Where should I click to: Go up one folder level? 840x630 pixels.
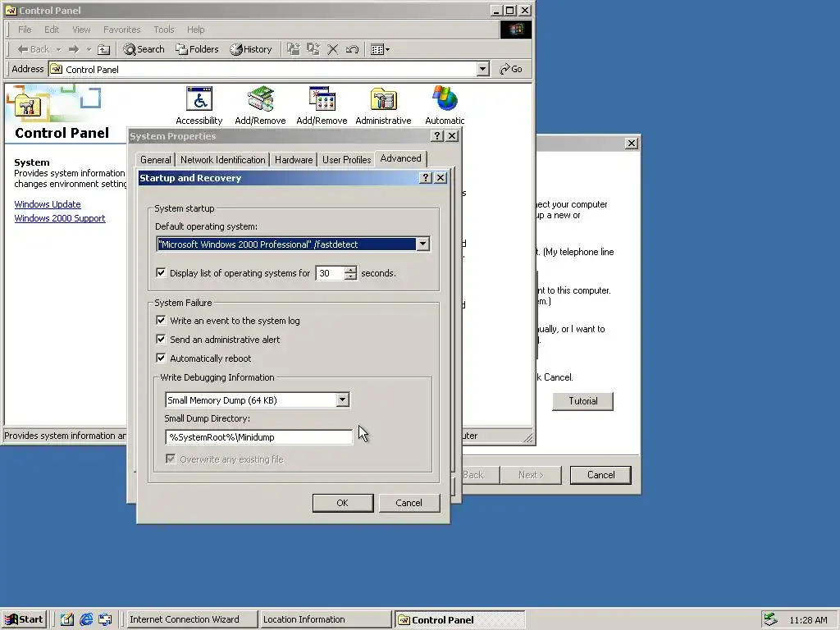click(x=104, y=49)
